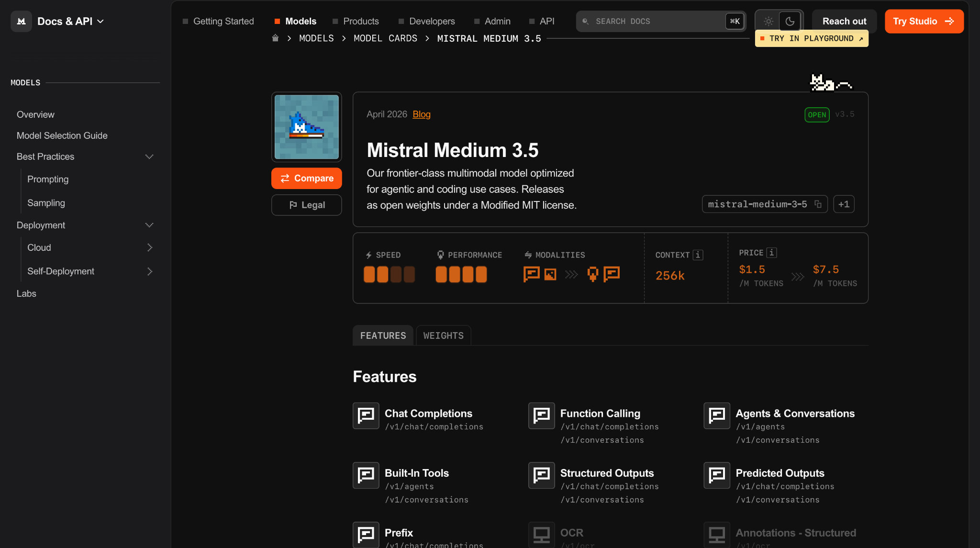Click the Modalities arrows icon
The image size is (980, 548).
point(528,255)
